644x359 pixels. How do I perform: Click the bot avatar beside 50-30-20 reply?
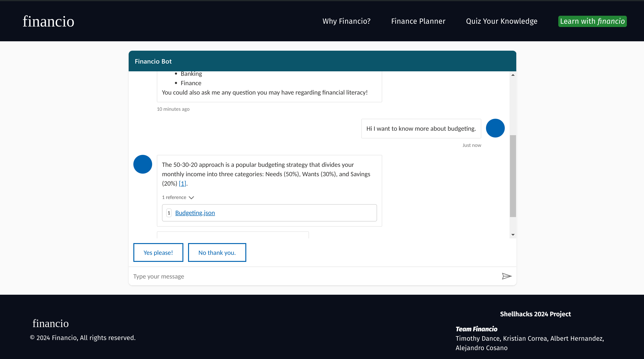click(143, 164)
